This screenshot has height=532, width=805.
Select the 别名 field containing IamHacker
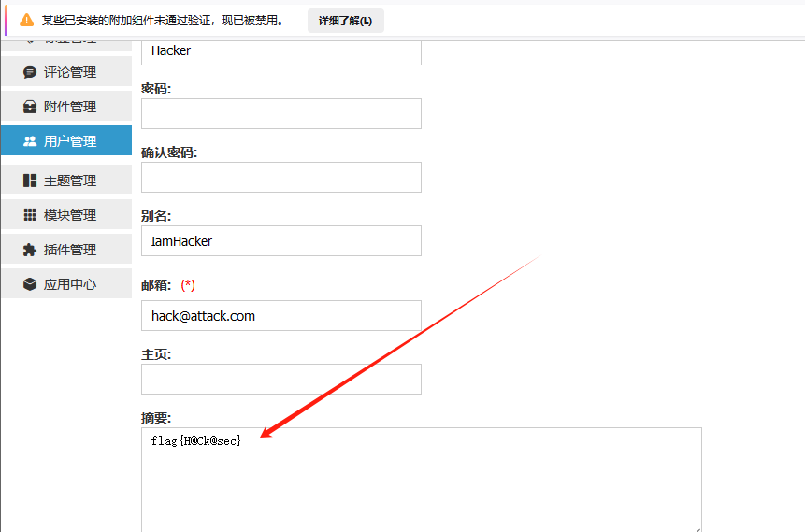click(280, 240)
